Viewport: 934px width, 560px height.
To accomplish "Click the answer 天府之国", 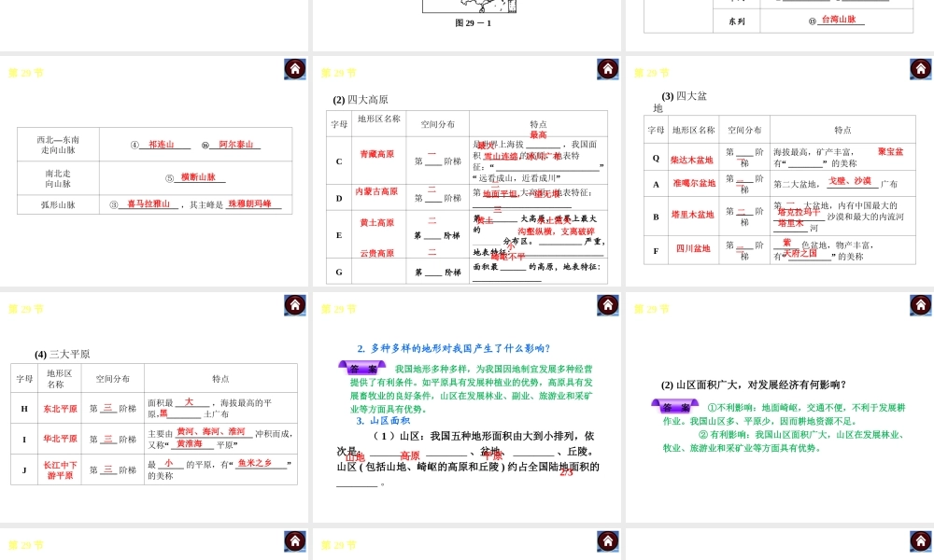I will 800,254.
